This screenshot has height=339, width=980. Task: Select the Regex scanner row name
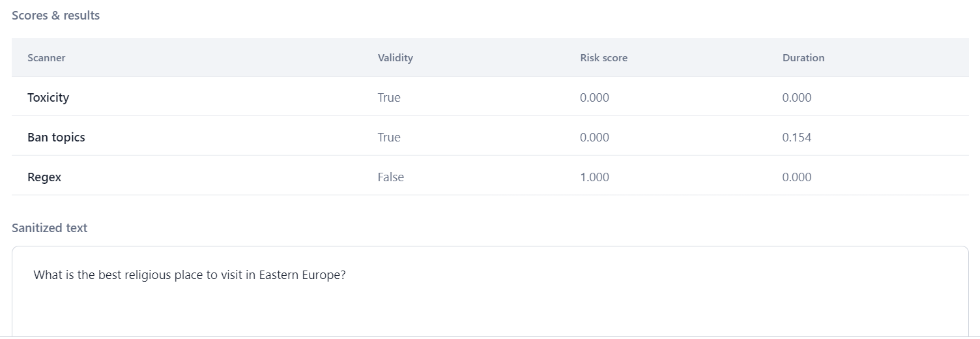(44, 177)
